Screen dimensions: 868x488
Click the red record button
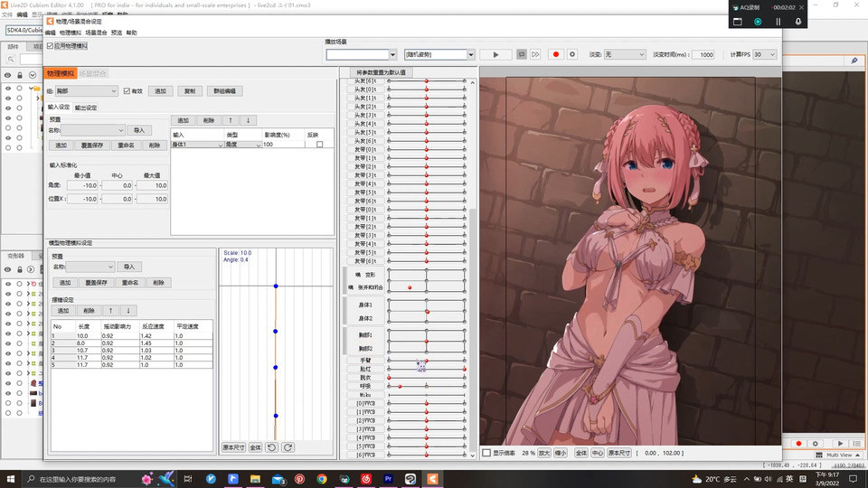556,54
